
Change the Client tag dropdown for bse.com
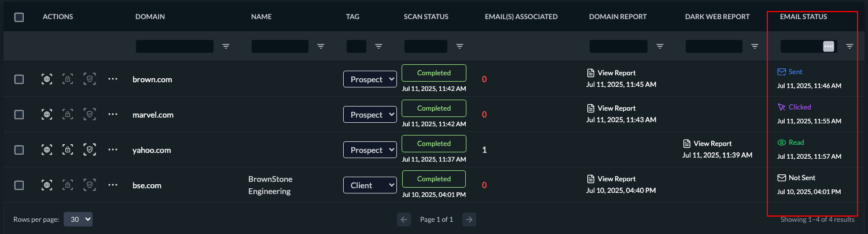point(370,185)
